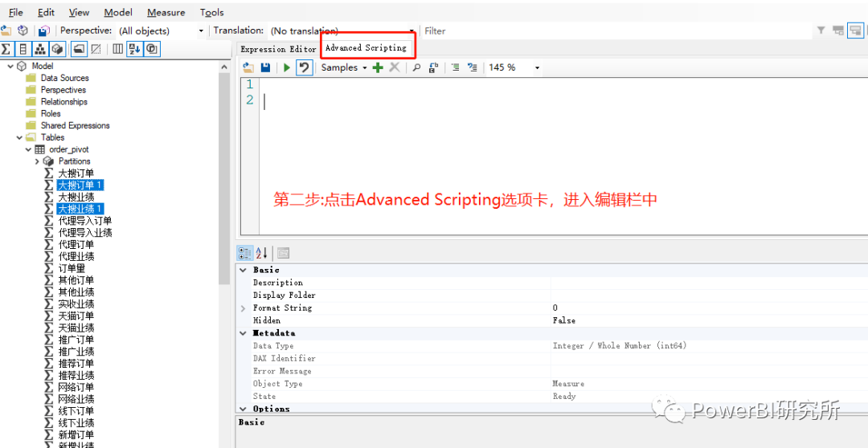
Task: Toggle the Show Hierarchies filter button
Action: click(40, 49)
